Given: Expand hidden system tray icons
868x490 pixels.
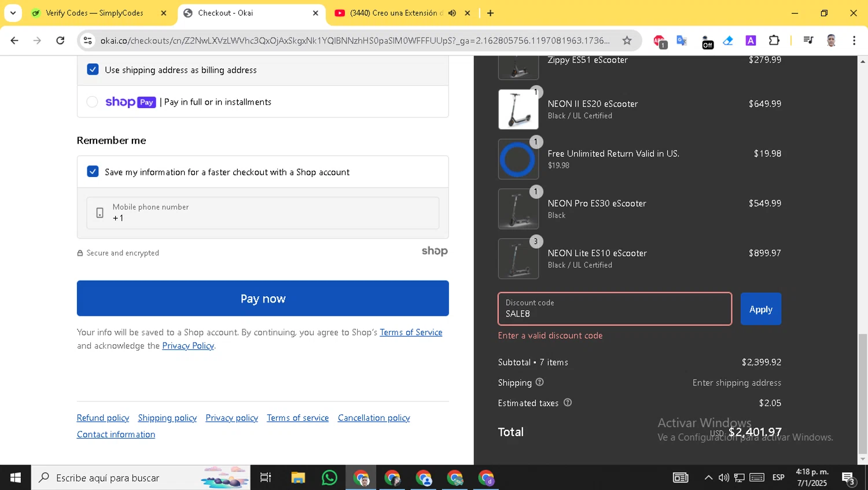Looking at the screenshot, I should pyautogui.click(x=708, y=478).
